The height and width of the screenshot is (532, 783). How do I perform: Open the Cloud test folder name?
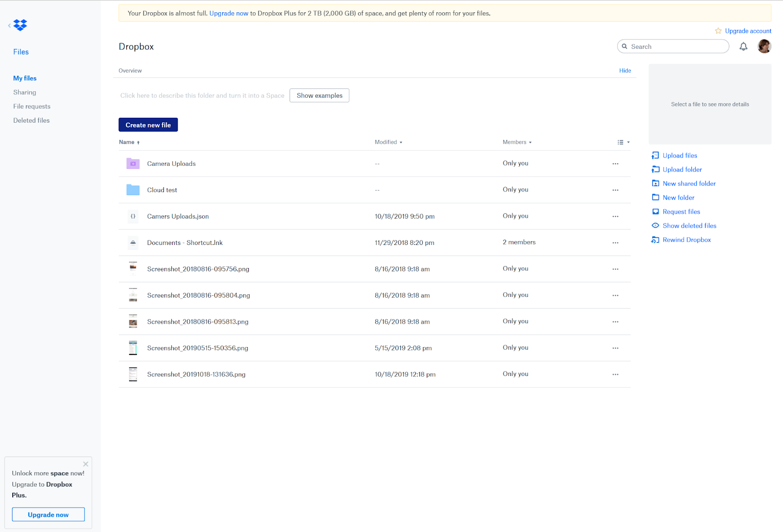(162, 190)
